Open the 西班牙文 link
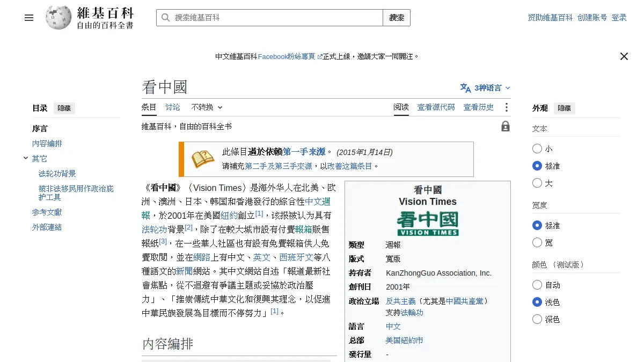The height and width of the screenshot is (362, 644). coord(296,257)
